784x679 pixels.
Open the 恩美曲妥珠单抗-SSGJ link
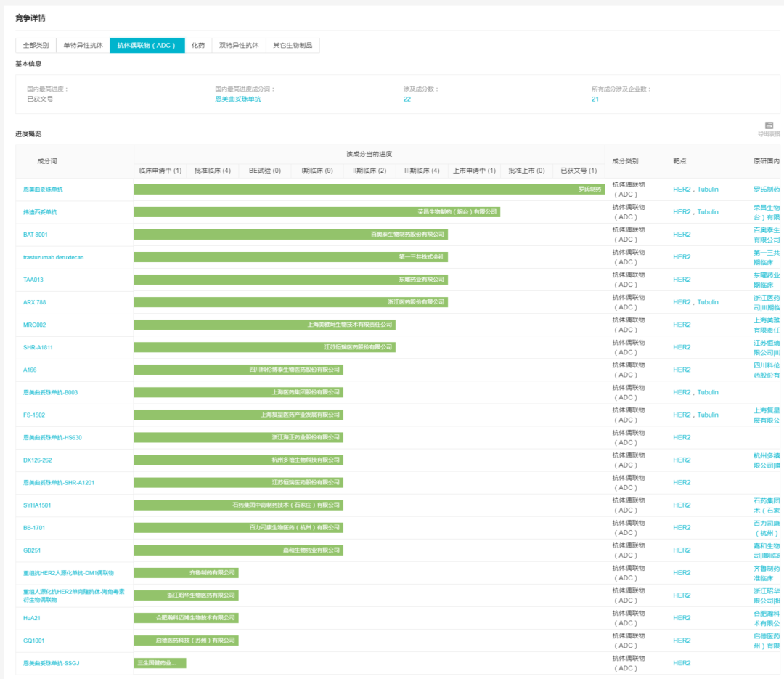tap(51, 663)
